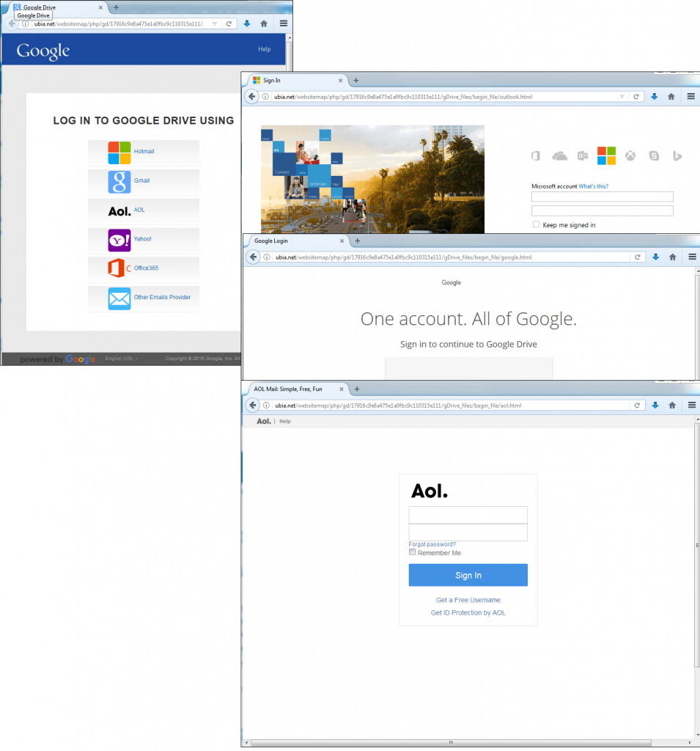Click the blue Sign In button
The image size is (700, 751).
click(468, 575)
